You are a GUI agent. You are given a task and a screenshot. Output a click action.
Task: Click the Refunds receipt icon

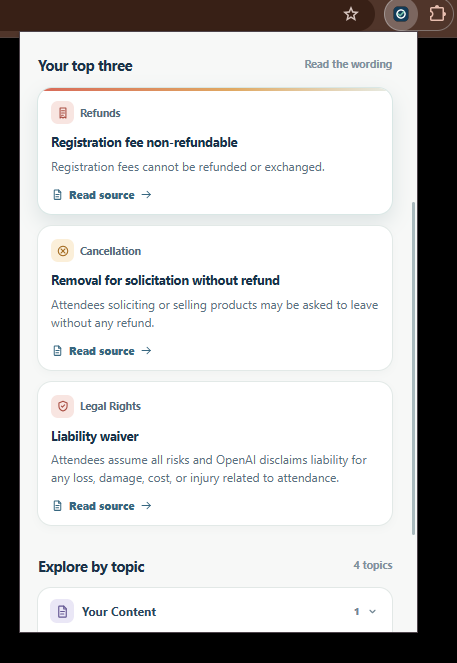click(63, 113)
